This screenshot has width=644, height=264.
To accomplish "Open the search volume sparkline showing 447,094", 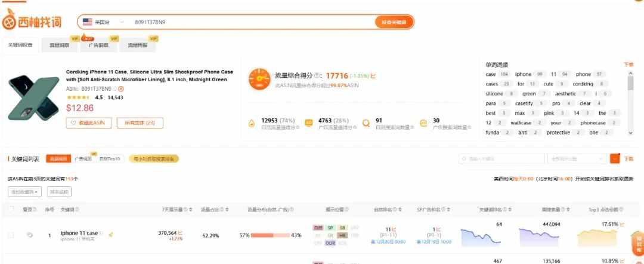I will (539, 237).
